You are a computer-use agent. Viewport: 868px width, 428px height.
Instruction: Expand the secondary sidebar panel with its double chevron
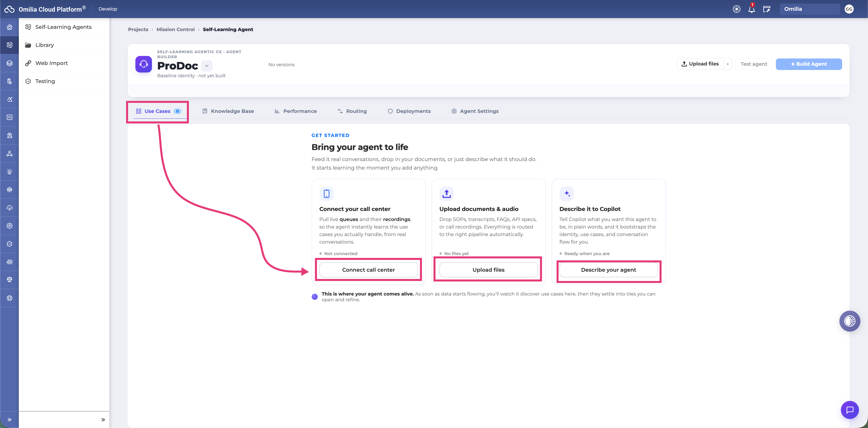tap(103, 419)
